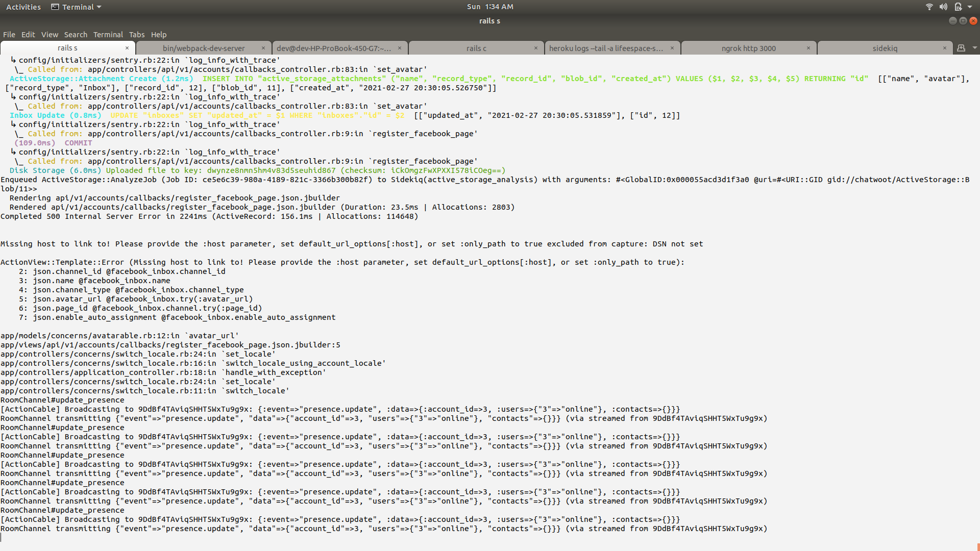
Task: Open the Tabs menu
Action: click(x=137, y=34)
